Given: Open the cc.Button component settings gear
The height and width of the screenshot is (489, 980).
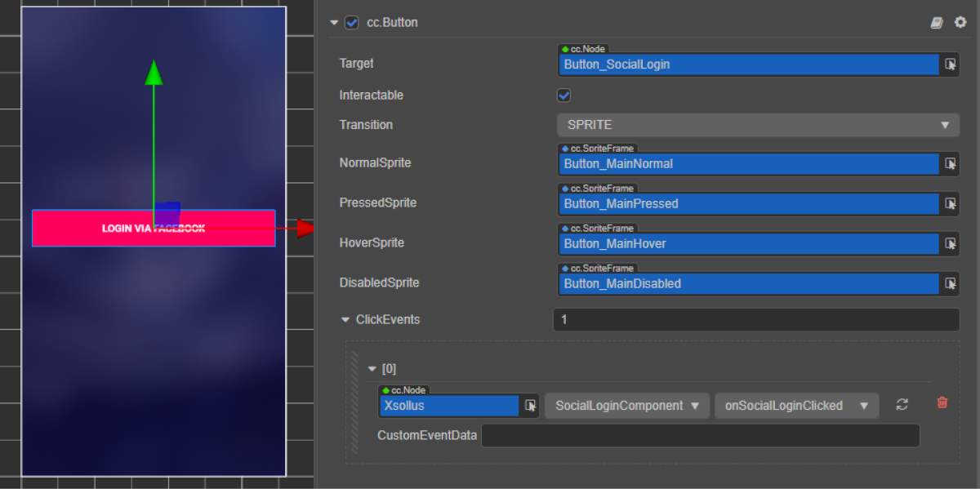Looking at the screenshot, I should point(960,22).
